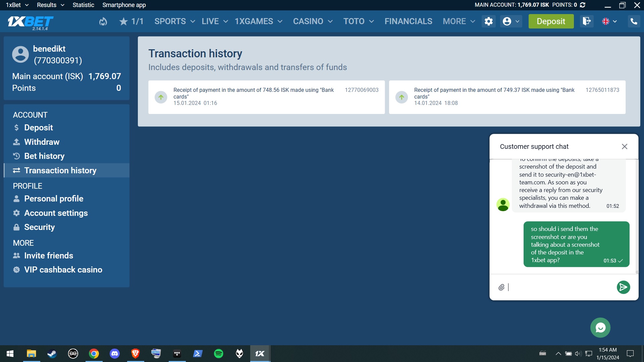Expand the SPORTS menu
This screenshot has height=362, width=644.
[x=175, y=21]
